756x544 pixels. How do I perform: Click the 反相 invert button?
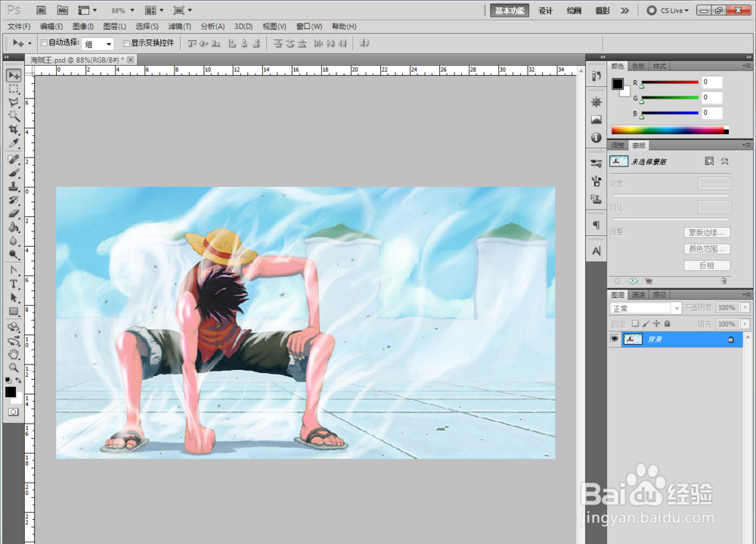[707, 266]
